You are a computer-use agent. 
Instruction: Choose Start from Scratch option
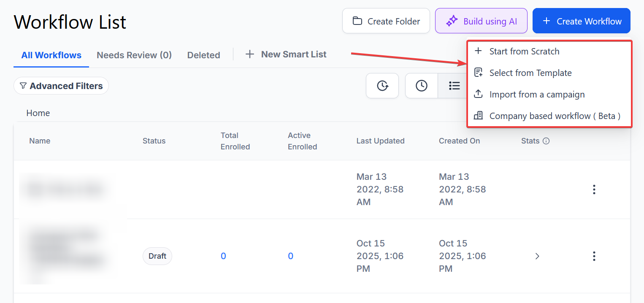click(524, 51)
